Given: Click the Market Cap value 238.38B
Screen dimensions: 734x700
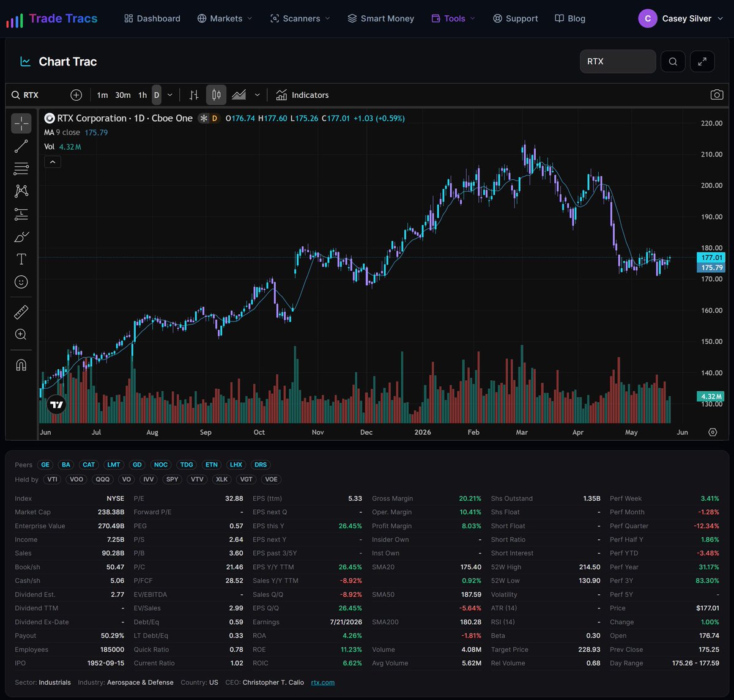Looking at the screenshot, I should click(111, 512).
